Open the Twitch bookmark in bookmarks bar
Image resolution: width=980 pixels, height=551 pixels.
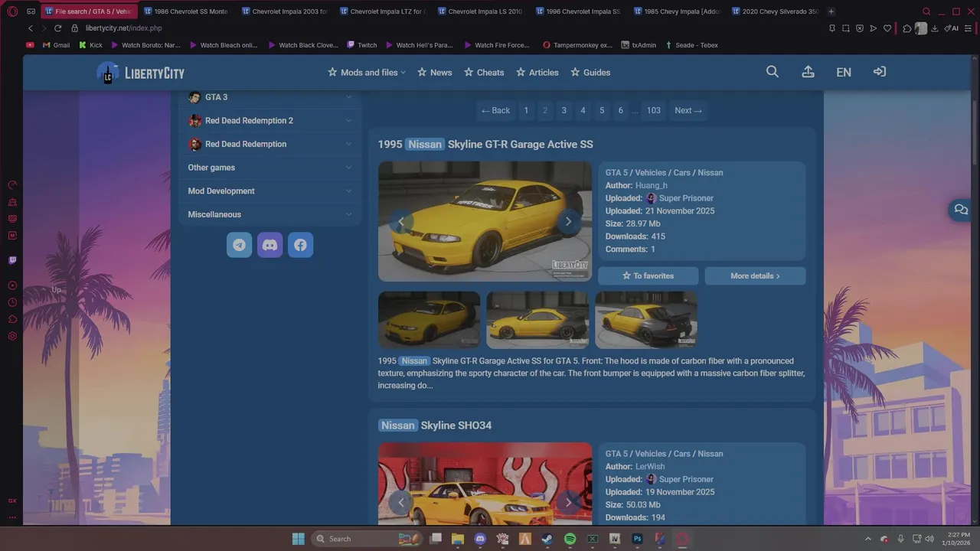(362, 45)
